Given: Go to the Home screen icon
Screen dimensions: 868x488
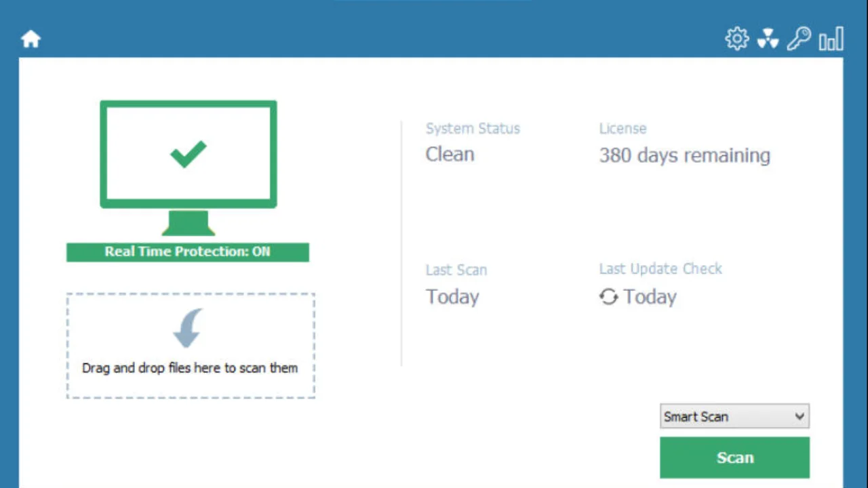Looking at the screenshot, I should click(x=31, y=39).
